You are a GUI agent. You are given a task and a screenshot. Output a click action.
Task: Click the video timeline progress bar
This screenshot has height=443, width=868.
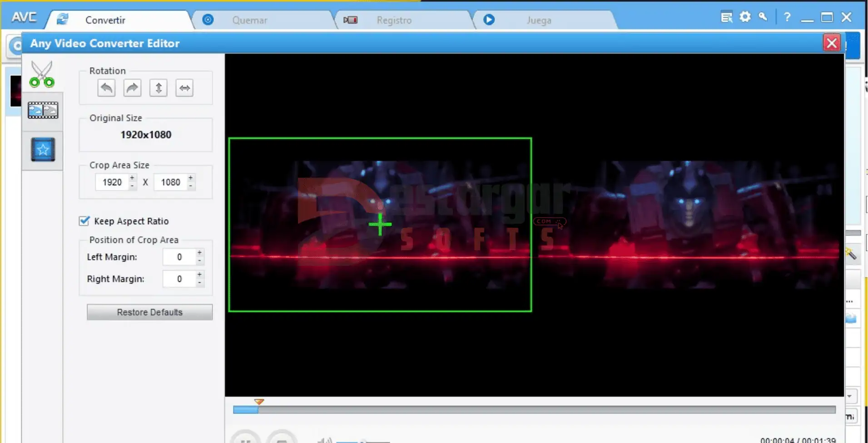pyautogui.click(x=534, y=410)
